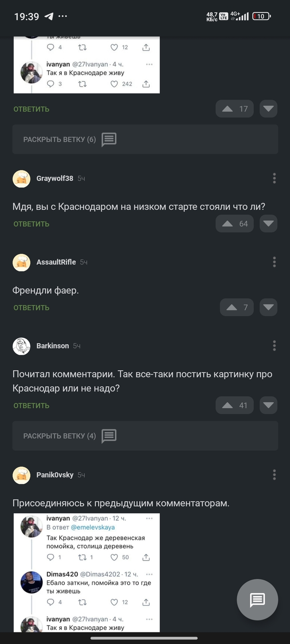Expand the branch with 6 replies
Image resolution: width=290 pixels, height=644 pixels.
(145, 139)
